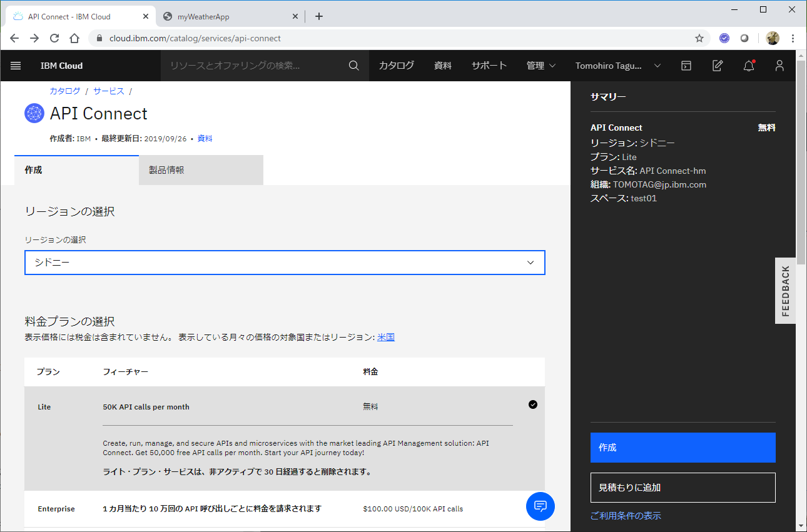Screen dimensions: 807x532
Task: Open the IBM Cloud hamburger navigation menu
Action: point(16,66)
